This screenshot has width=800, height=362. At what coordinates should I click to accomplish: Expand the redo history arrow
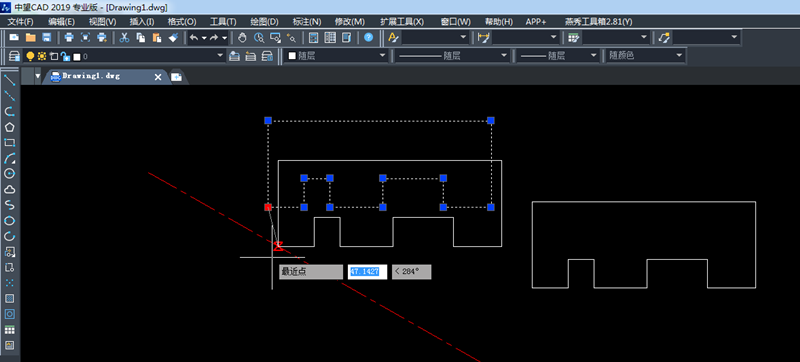[x=224, y=38]
